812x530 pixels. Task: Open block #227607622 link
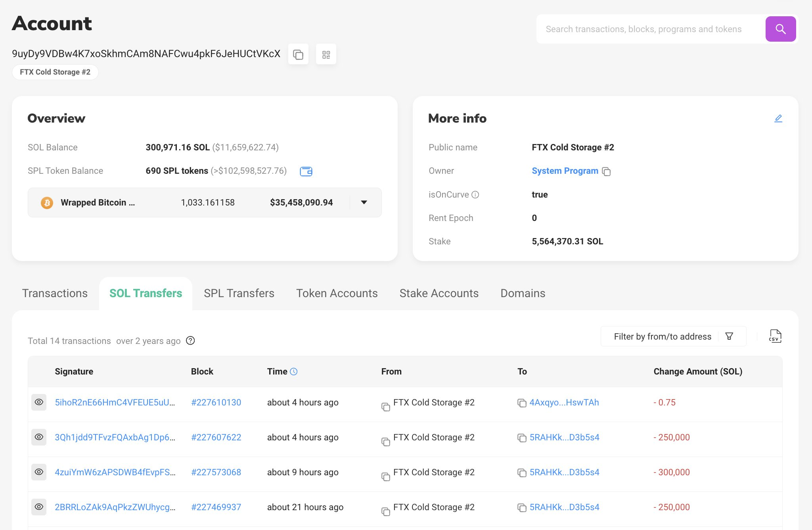click(216, 437)
